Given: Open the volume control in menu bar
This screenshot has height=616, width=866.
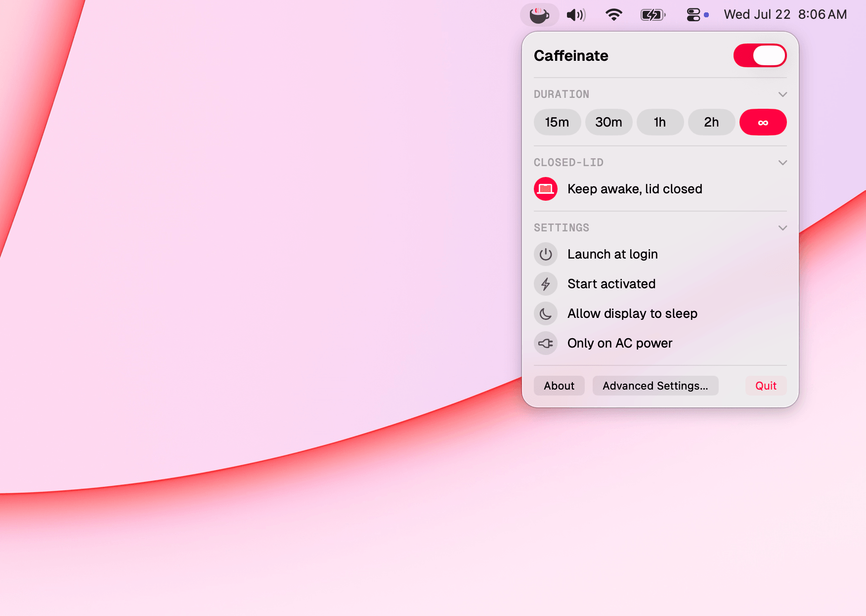Looking at the screenshot, I should tap(576, 15).
